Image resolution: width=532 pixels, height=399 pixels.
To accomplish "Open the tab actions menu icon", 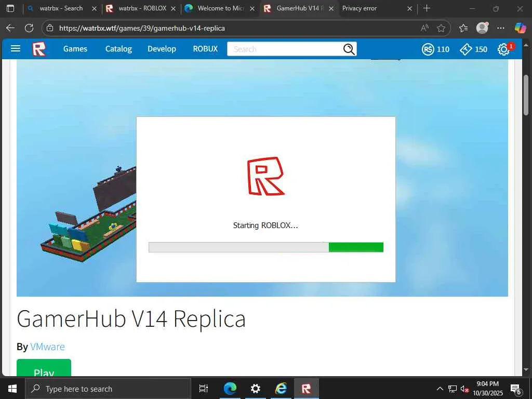I will [x=10, y=8].
